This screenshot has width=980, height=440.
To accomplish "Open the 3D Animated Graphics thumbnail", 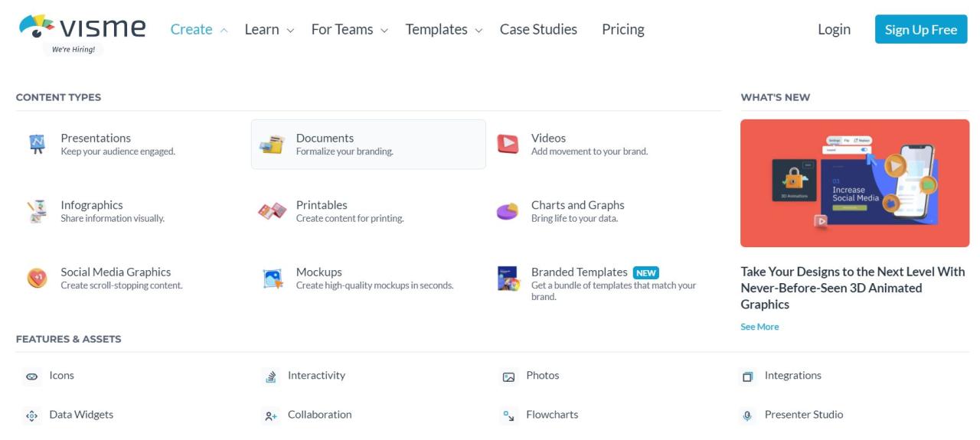I will coord(854,183).
